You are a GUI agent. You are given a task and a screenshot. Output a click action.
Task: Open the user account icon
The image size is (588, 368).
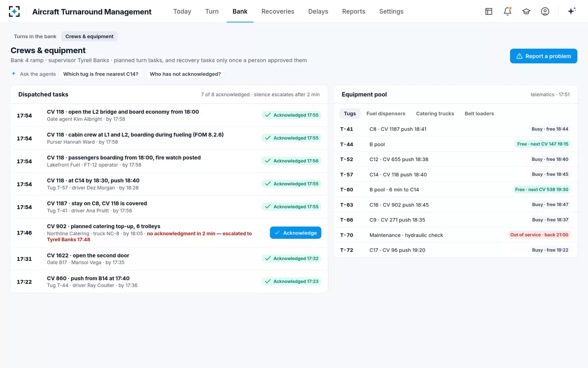[x=545, y=11]
